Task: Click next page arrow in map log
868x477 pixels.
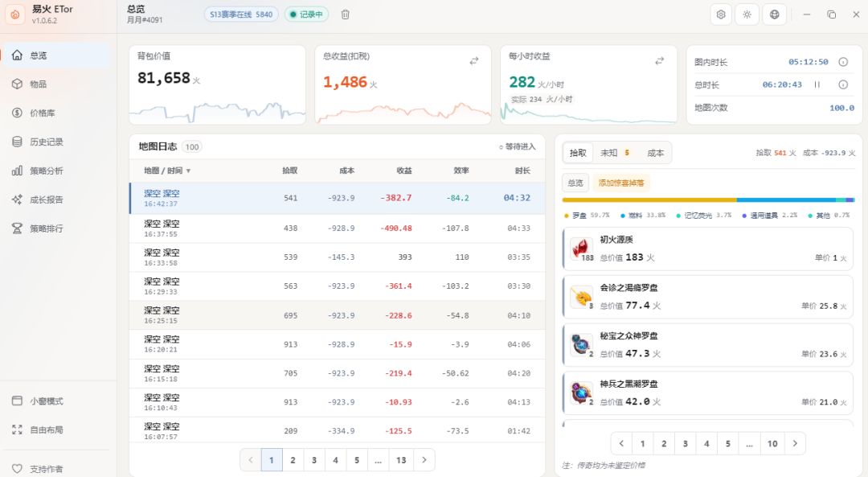Action: coord(424,460)
